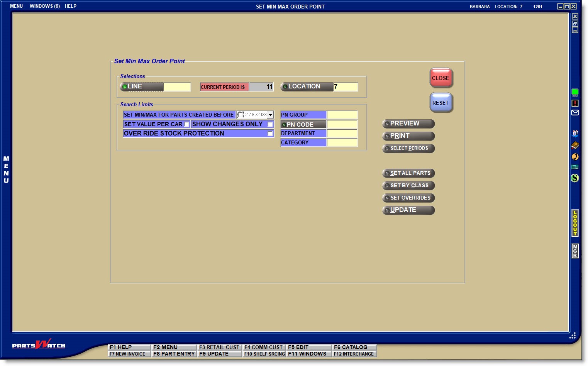Screen dimensions: 588x366
Task: Click the orange telephone icon
Action: (x=575, y=156)
